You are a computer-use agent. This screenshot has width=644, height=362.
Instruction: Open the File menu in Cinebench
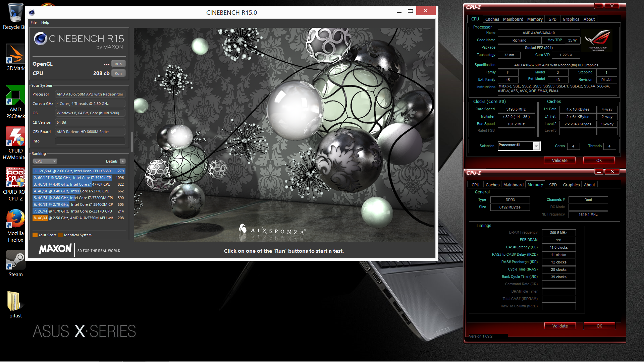click(x=34, y=22)
